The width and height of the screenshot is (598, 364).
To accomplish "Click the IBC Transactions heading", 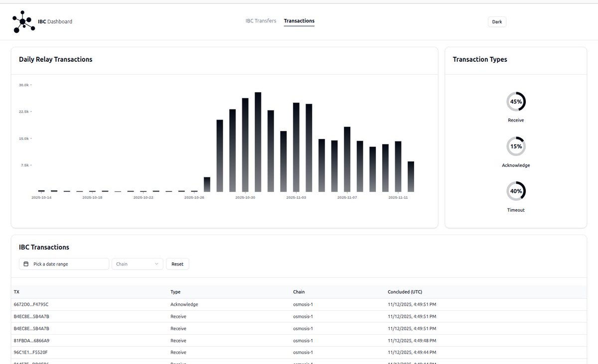I will pos(44,247).
